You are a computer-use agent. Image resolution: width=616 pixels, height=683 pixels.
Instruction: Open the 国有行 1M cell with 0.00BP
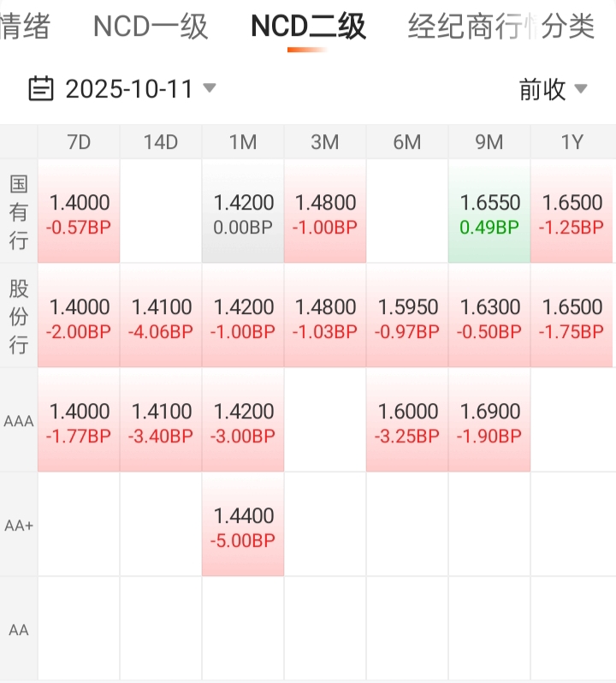pyautogui.click(x=243, y=212)
